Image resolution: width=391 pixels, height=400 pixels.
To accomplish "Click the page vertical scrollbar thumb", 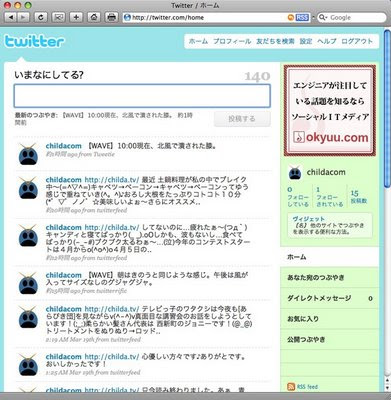I will pos(387,109).
